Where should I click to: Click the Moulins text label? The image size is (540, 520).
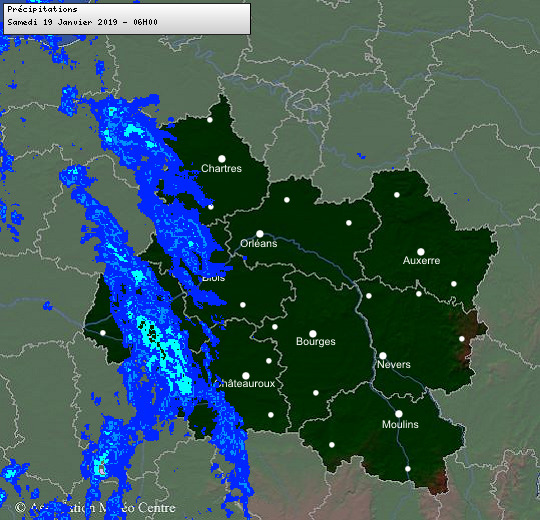400,424
